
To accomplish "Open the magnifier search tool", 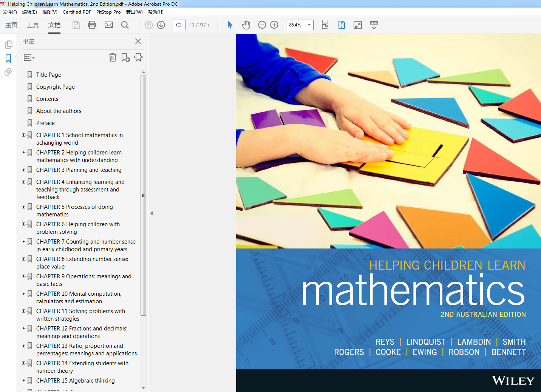I will coord(125,25).
